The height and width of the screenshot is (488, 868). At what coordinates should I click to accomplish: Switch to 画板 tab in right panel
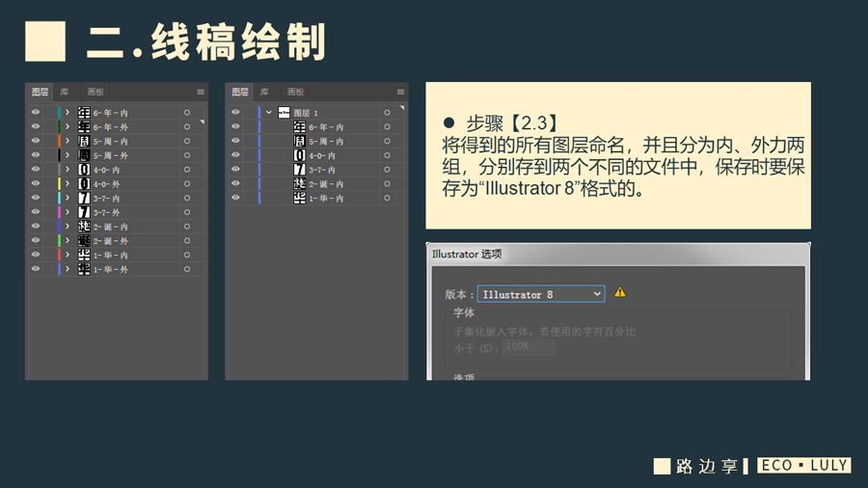click(x=295, y=92)
